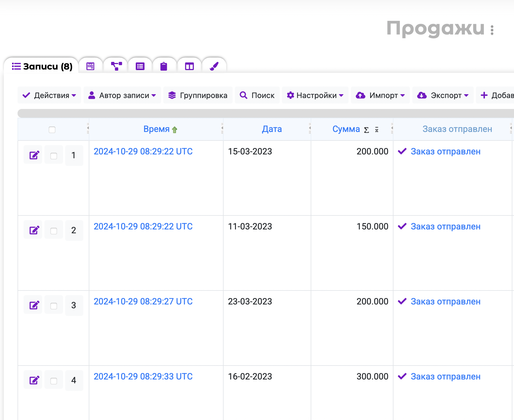The height and width of the screenshot is (420, 514).
Task: Switch to the clipboard tab icon
Action: [x=164, y=66]
